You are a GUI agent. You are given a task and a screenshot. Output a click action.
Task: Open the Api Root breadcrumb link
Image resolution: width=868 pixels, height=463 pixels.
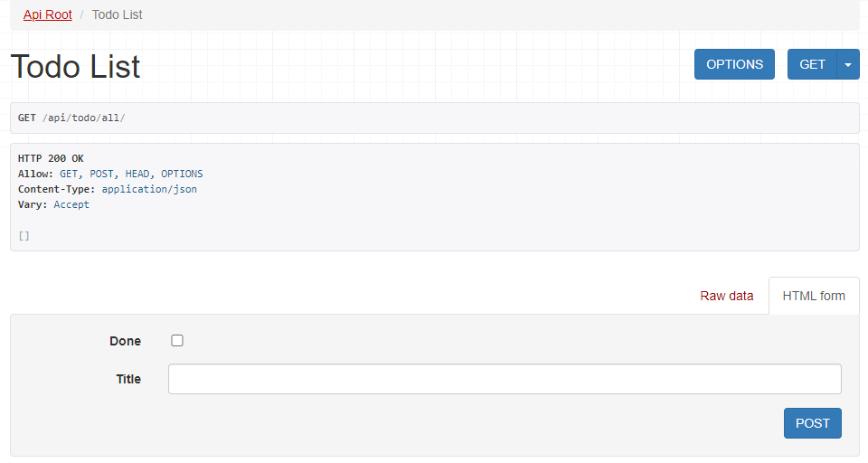click(48, 15)
